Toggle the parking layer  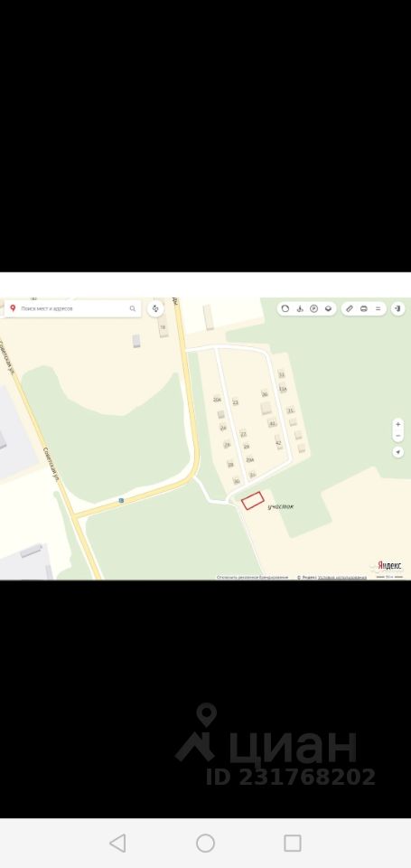313,309
